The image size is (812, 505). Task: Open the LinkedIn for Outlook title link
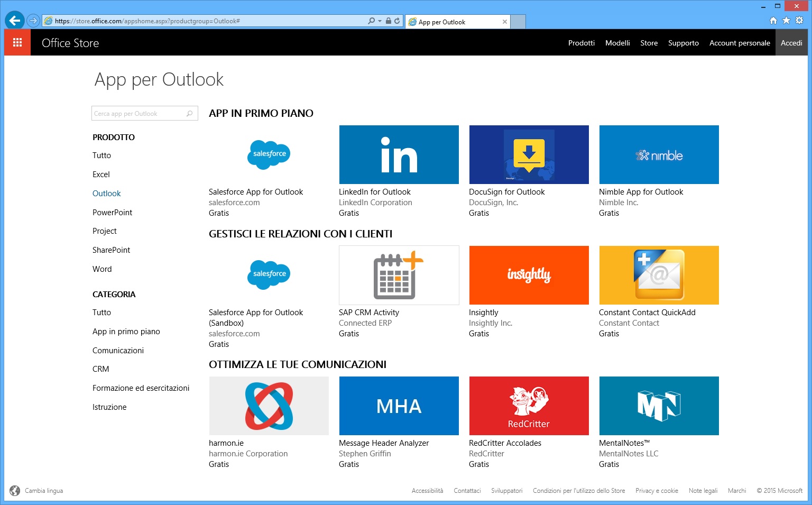coord(375,192)
